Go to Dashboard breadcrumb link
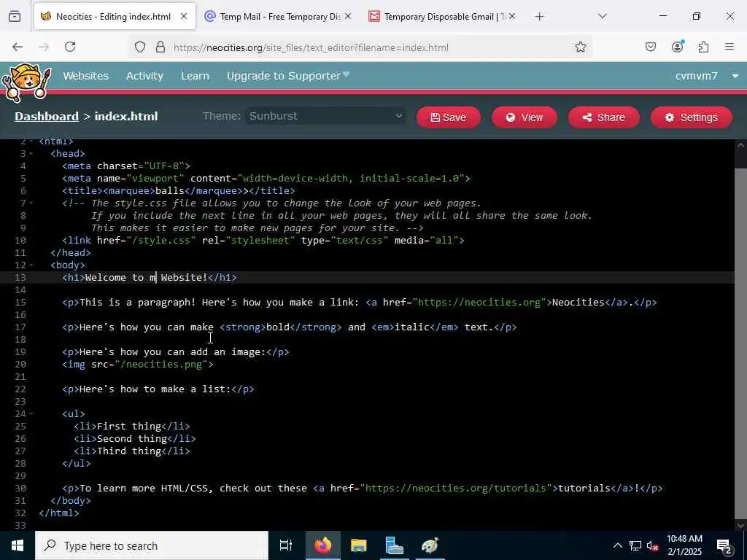Viewport: 747px width, 560px height. (47, 116)
